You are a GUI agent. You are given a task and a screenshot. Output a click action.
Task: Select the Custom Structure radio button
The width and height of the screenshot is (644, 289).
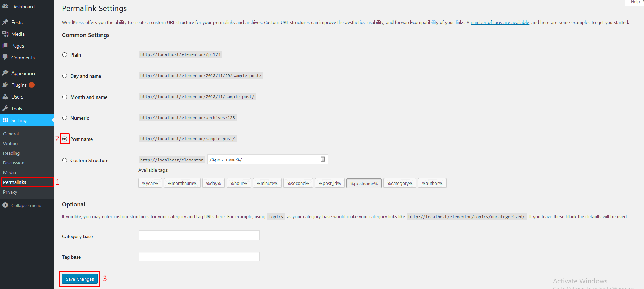point(65,160)
